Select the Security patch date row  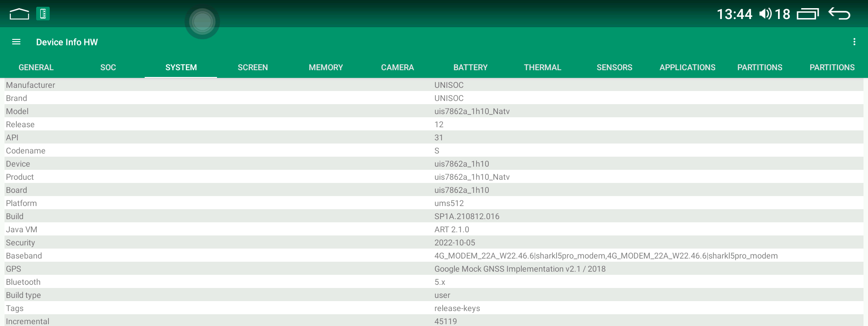(434, 243)
